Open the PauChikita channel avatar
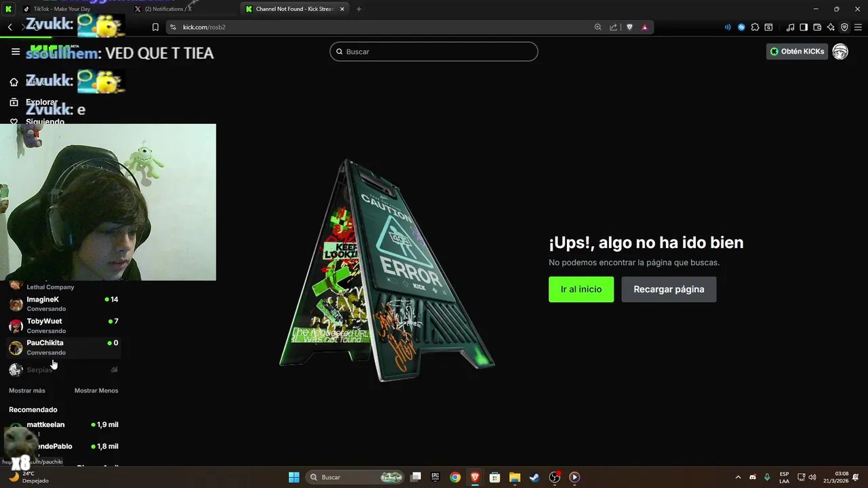 click(x=16, y=348)
